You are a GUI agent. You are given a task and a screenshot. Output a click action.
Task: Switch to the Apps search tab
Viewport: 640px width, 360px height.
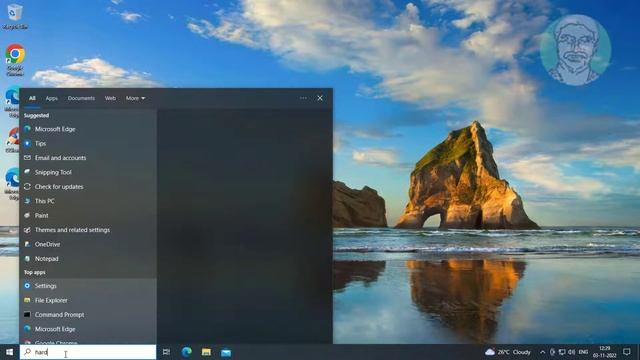click(x=51, y=98)
